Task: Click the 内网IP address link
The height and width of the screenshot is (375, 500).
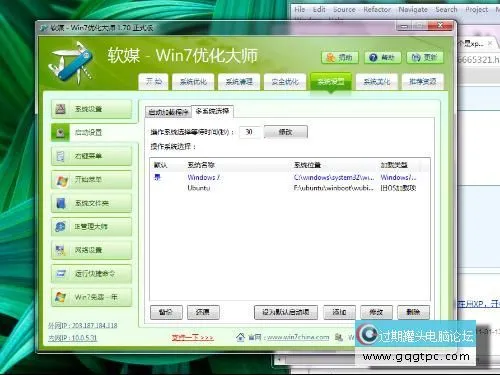Action: pos(72,338)
